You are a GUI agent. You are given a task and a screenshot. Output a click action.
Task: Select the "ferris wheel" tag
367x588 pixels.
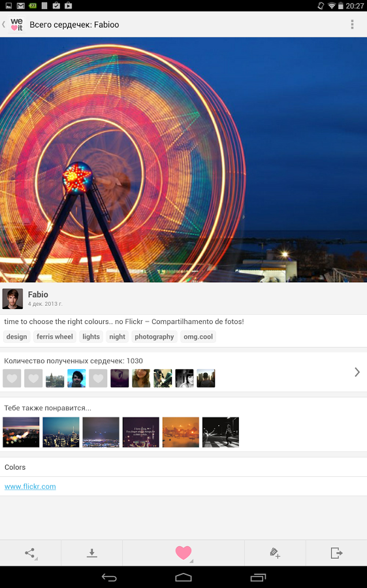[55, 336]
